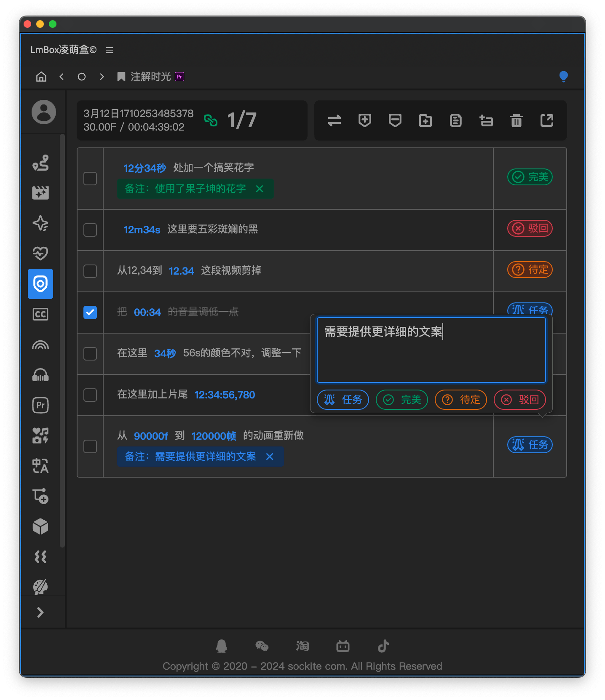Check the box for 在这里加上片尾 row
This screenshot has width=605, height=700.
90,395
